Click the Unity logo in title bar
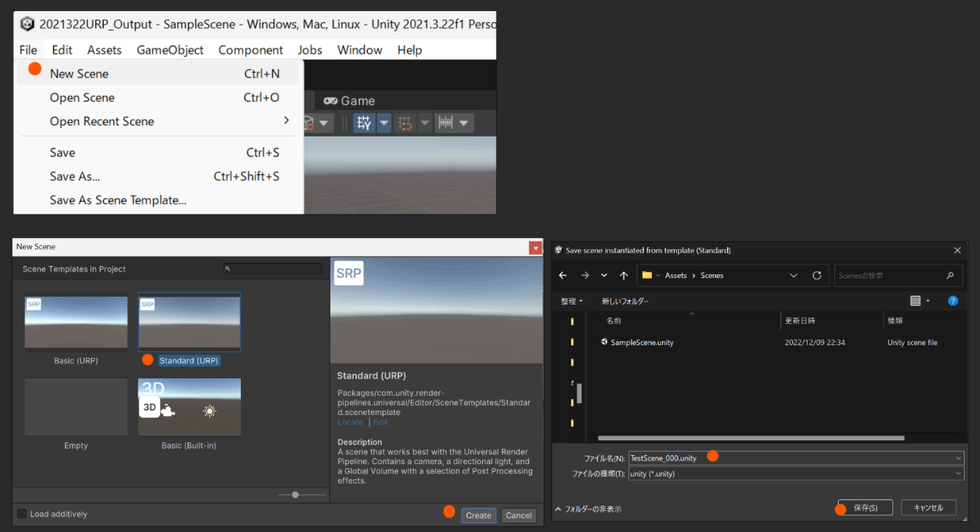This screenshot has height=532, width=980. click(27, 24)
